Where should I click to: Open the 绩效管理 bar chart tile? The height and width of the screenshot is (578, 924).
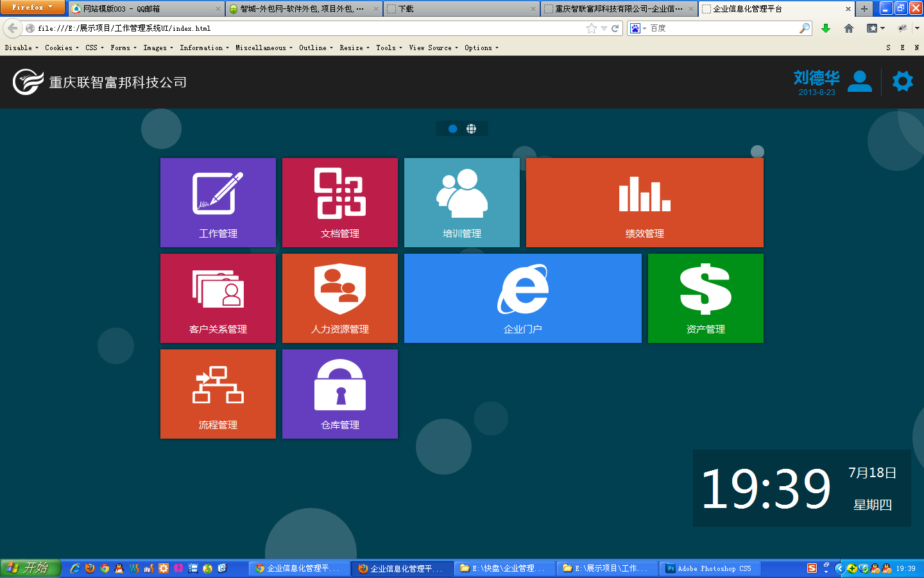click(645, 202)
